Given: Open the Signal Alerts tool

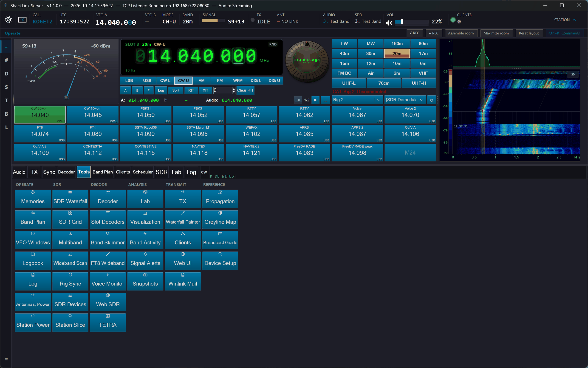Looking at the screenshot, I should [145, 260].
